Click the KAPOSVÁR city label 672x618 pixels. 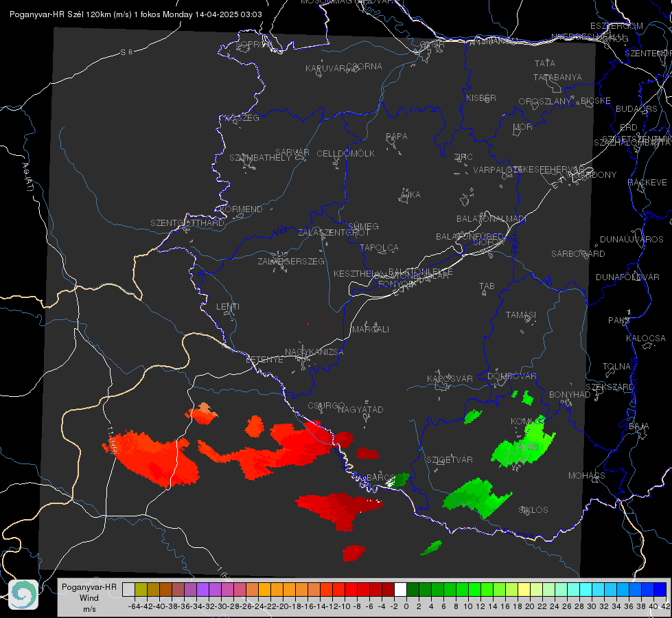click(x=450, y=379)
